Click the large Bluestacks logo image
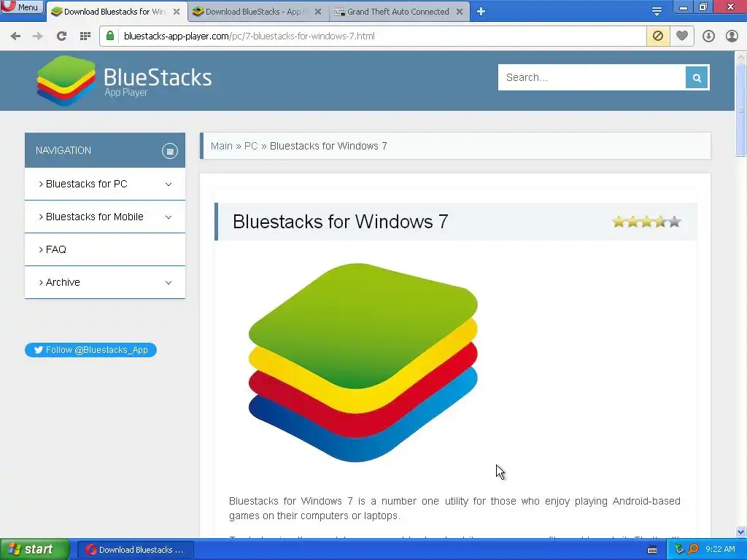 (363, 362)
